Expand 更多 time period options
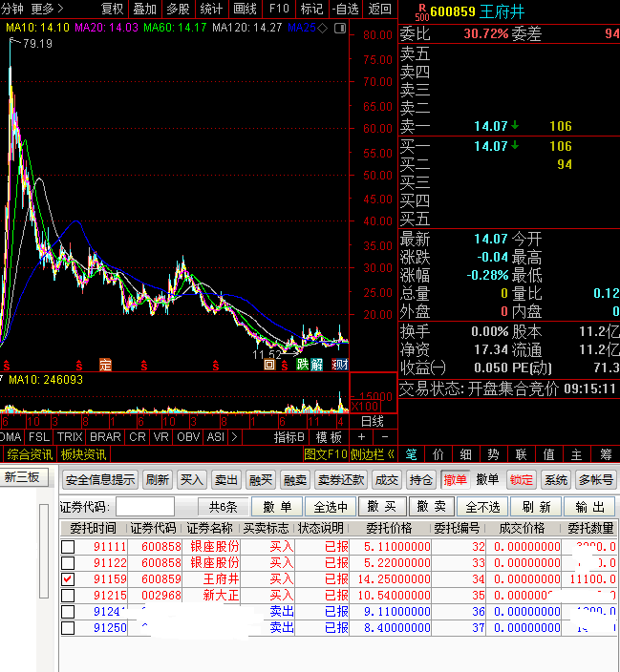 pyautogui.click(x=47, y=9)
